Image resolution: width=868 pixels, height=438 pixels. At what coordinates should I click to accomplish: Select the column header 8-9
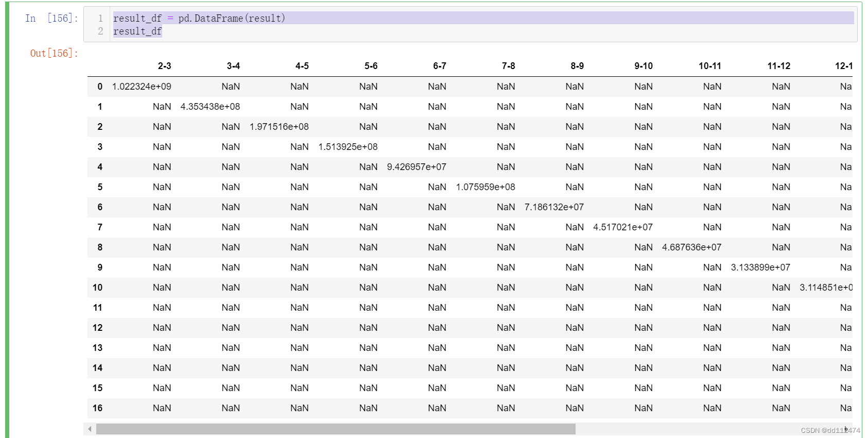coord(577,66)
